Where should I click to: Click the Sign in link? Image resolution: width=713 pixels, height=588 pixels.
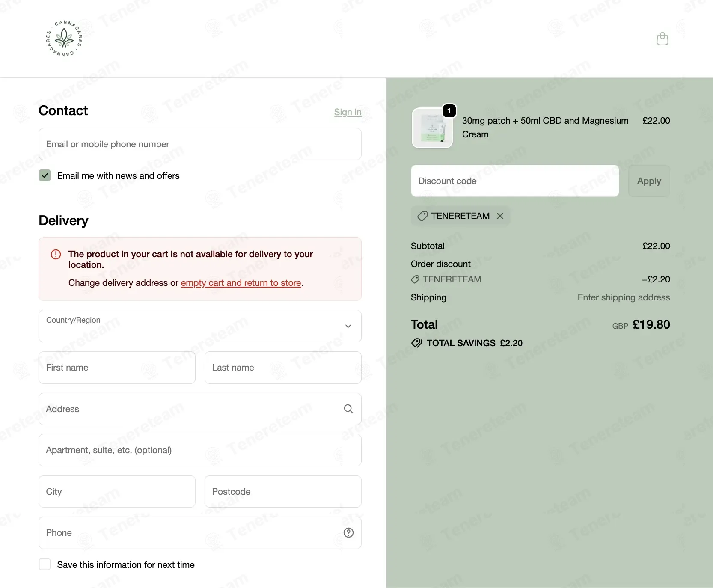pos(348,112)
